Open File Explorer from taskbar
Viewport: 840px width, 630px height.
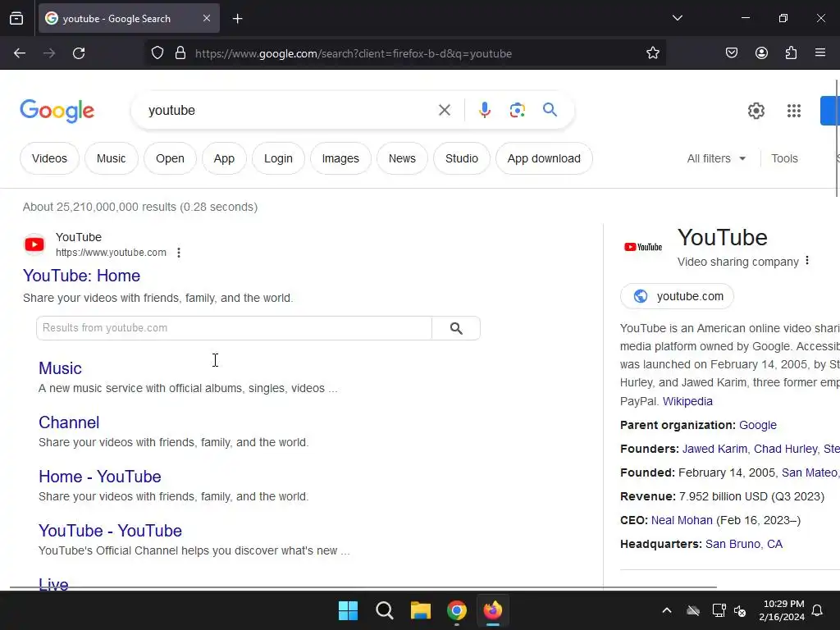click(x=421, y=610)
